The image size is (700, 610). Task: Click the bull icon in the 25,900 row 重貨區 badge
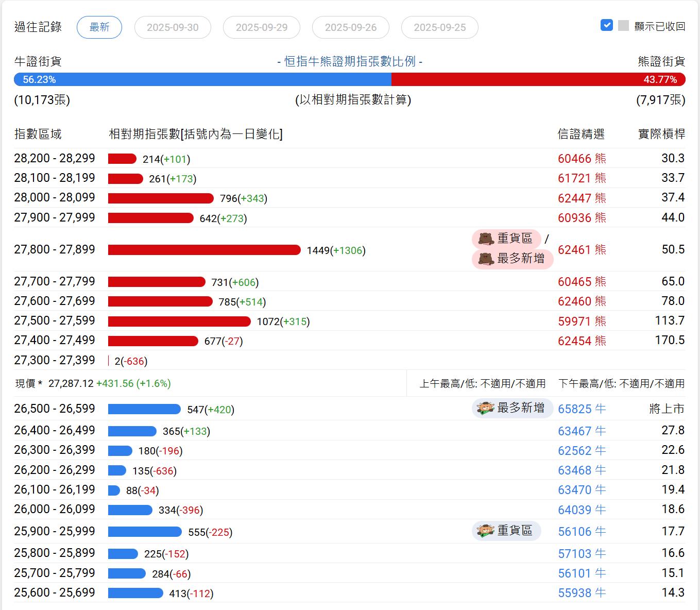486,530
